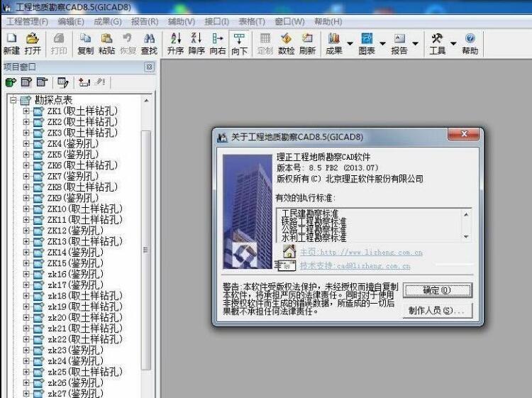Open dropdown arrow beside 工具 toolbar button
Screen dimensions: 532x398
pos(453,43)
